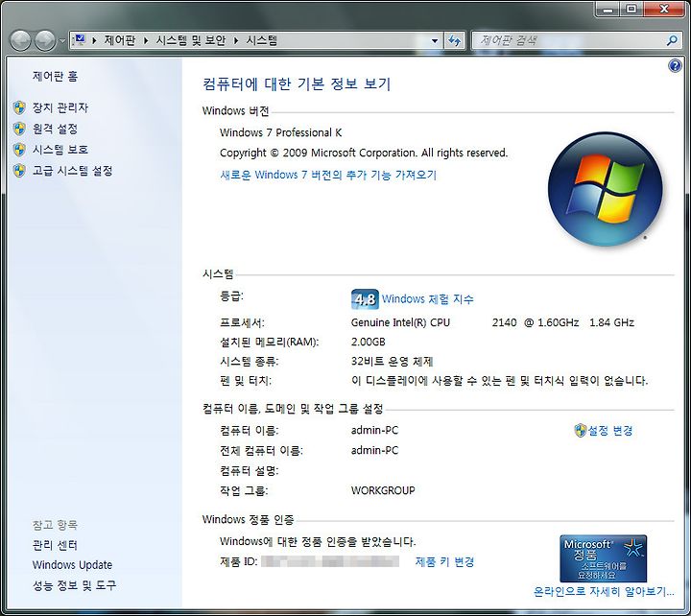The image size is (691, 616).
Task: Open 성능 정보 및 도구 link
Action: pyautogui.click(x=74, y=585)
